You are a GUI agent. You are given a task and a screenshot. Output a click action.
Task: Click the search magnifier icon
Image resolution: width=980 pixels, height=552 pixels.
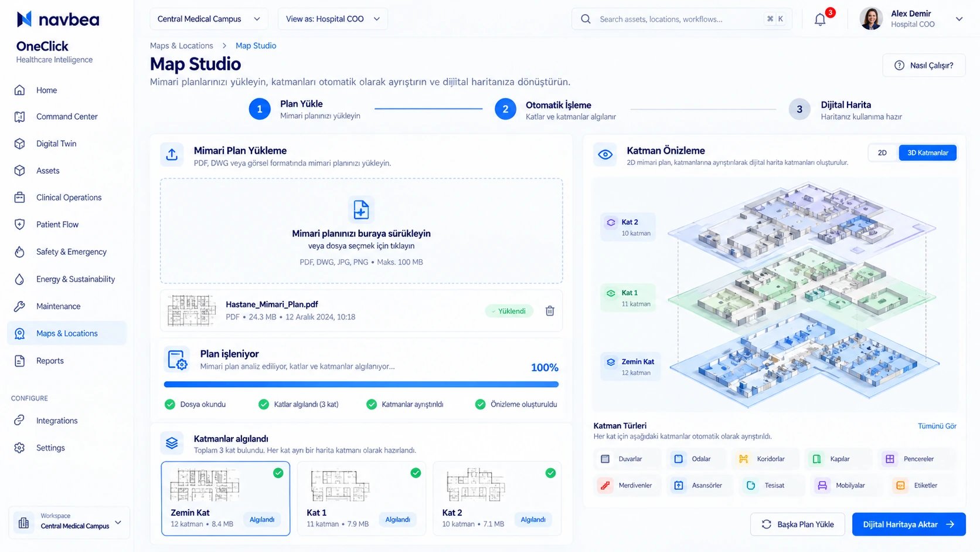(586, 19)
